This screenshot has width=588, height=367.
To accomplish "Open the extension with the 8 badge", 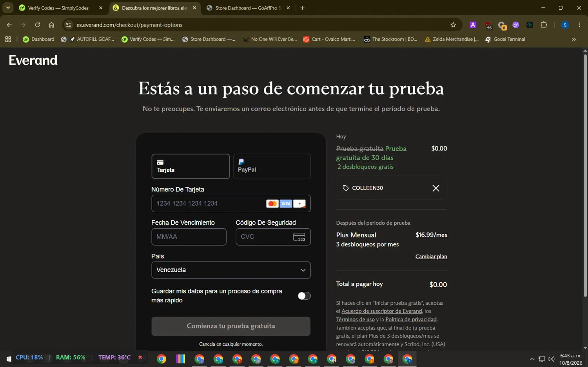I will click(x=502, y=25).
